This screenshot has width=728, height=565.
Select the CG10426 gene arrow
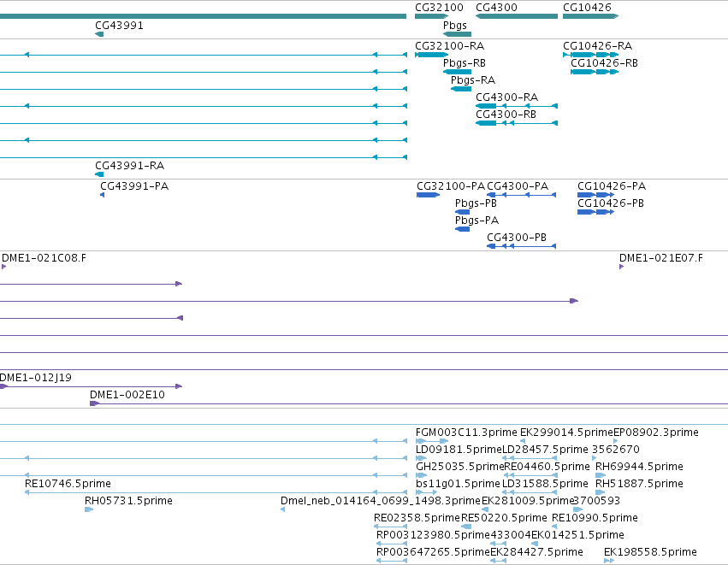(x=590, y=16)
